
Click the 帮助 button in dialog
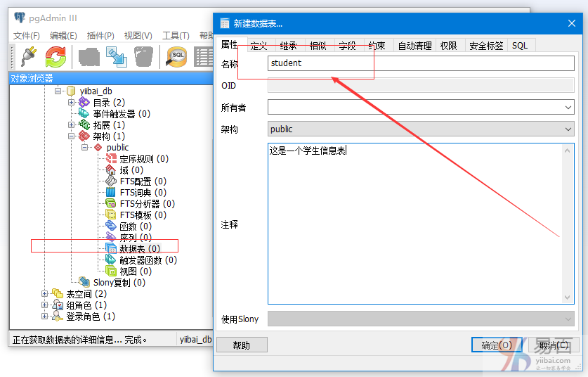[241, 345]
